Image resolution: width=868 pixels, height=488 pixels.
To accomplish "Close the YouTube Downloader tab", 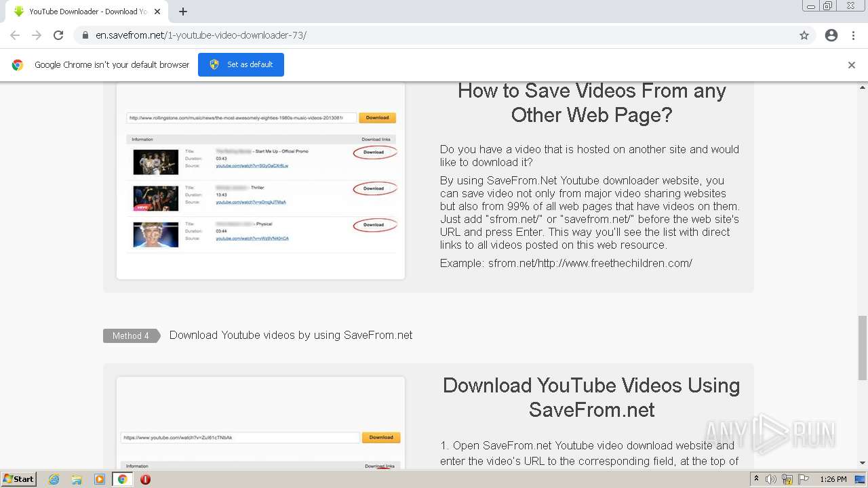I will [157, 12].
